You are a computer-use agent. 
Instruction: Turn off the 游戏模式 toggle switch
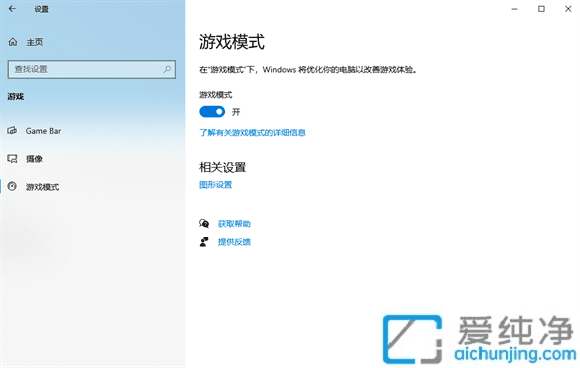(212, 112)
